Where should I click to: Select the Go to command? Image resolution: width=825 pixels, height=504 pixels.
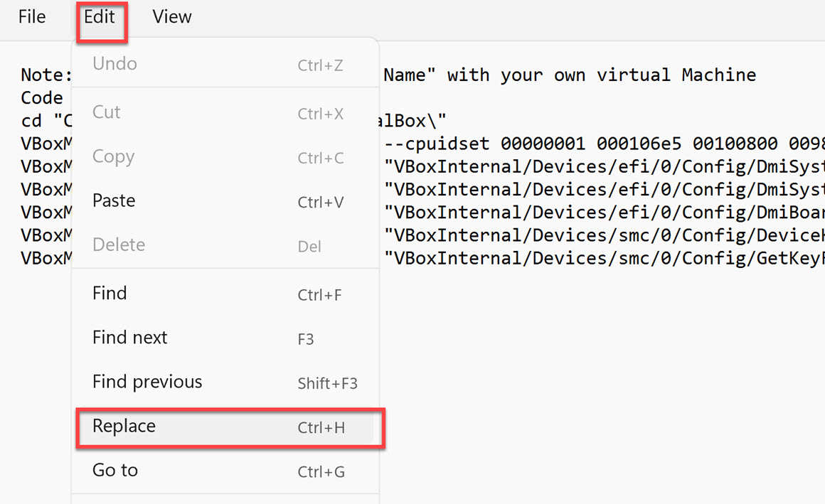pyautogui.click(x=115, y=470)
